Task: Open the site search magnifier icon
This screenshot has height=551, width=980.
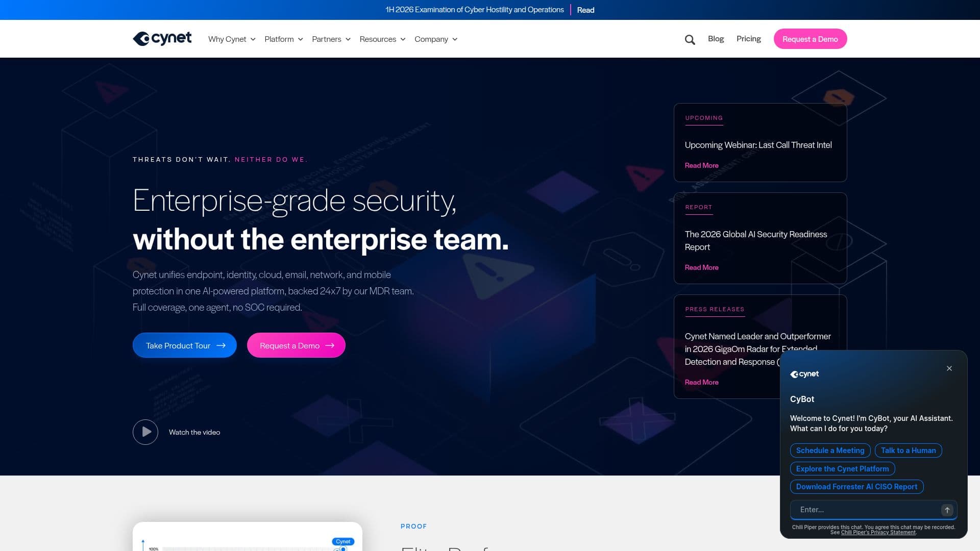Action: 690,39
